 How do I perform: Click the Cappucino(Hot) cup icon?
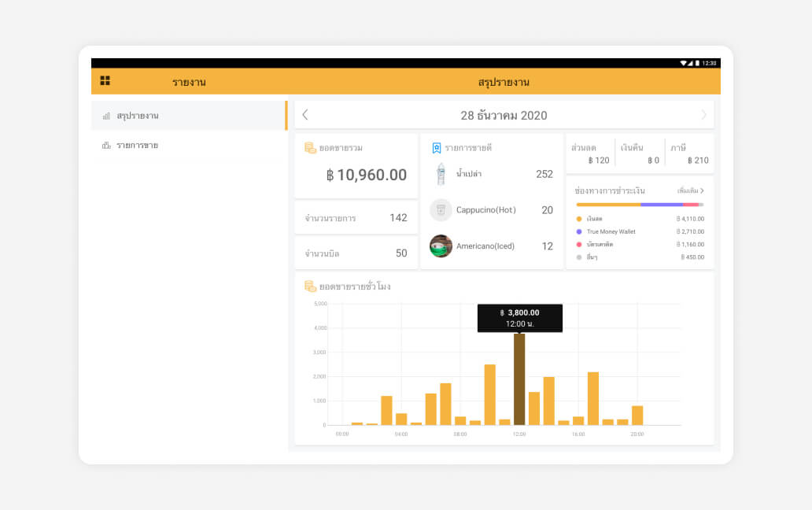441,210
